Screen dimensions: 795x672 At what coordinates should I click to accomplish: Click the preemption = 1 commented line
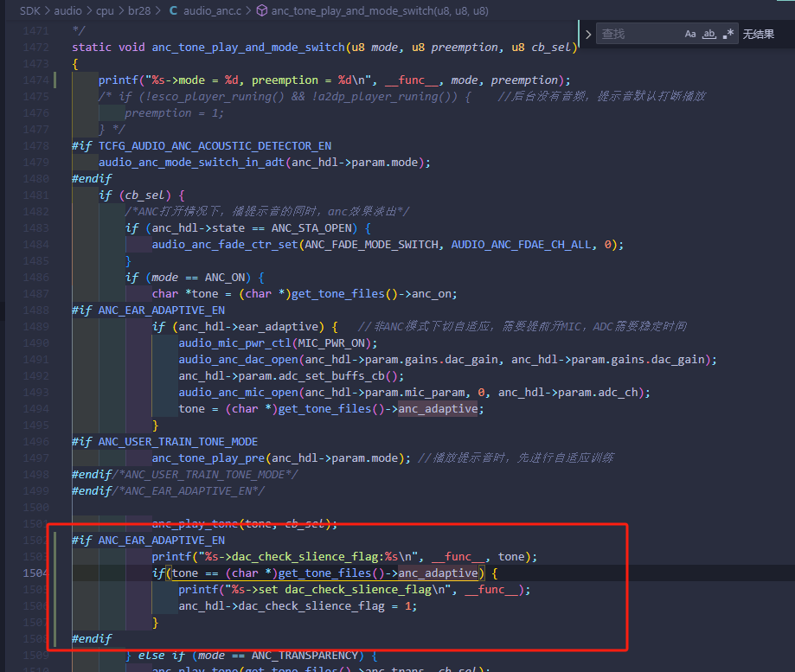click(174, 113)
